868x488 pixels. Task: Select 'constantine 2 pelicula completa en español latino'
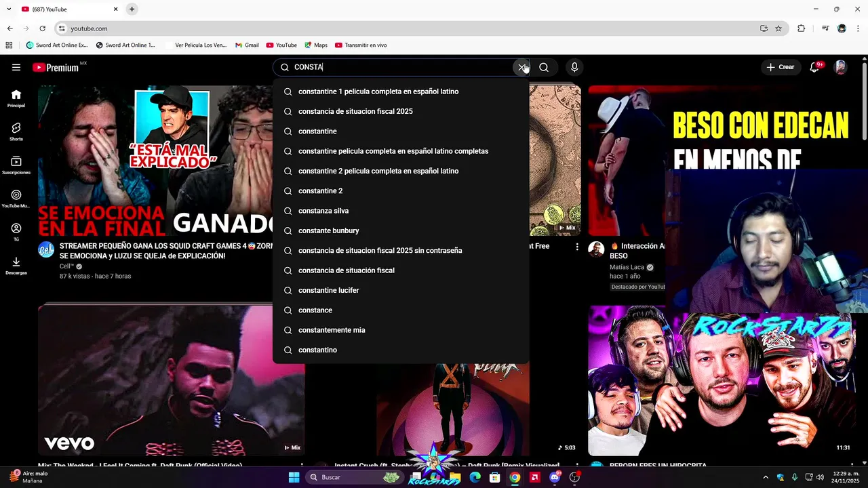[401, 171]
